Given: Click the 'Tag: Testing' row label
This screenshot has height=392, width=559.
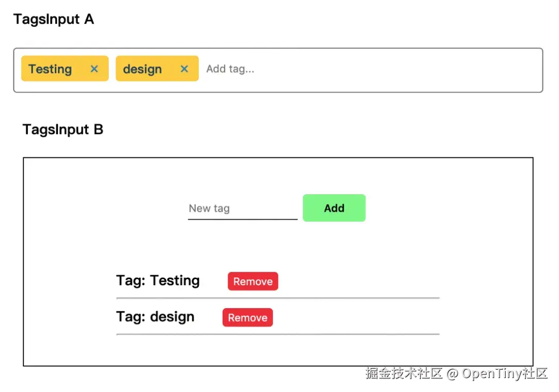Looking at the screenshot, I should pos(158,281).
